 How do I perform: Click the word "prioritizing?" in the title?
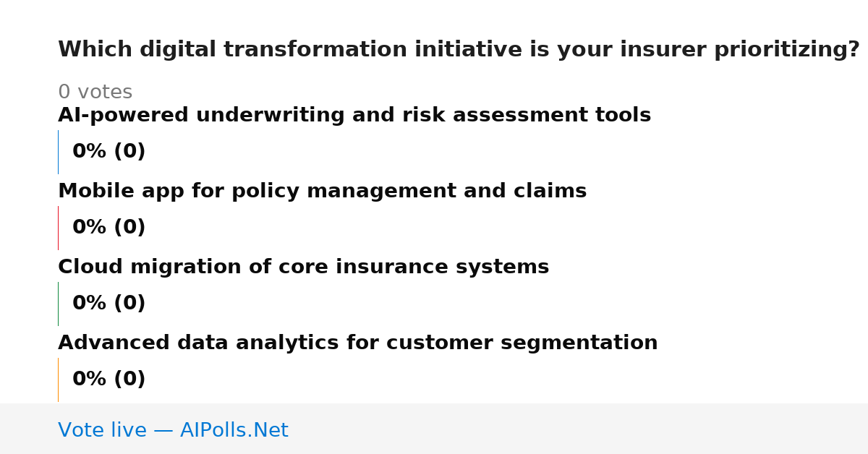tap(786, 50)
